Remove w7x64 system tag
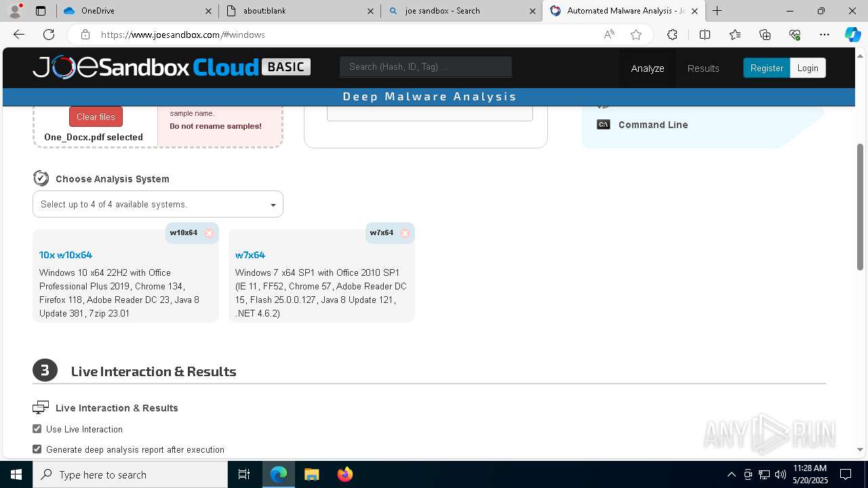Screen dimensions: 868x488 tap(405, 233)
